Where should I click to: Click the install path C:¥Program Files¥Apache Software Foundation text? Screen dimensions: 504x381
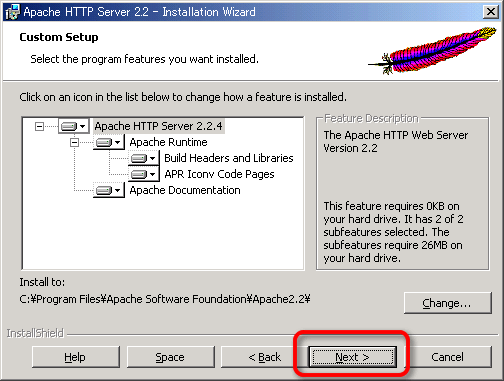pos(165,299)
